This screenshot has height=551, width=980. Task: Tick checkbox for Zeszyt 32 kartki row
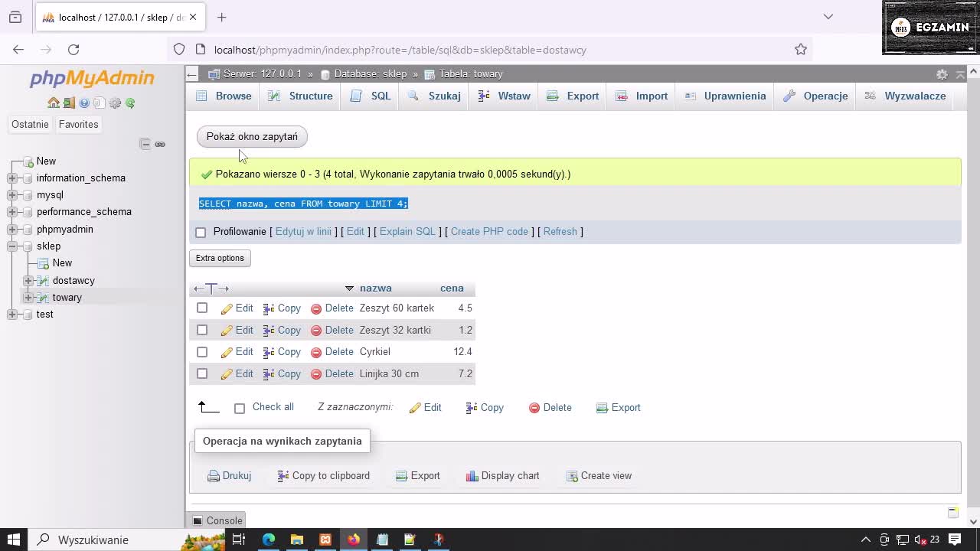pyautogui.click(x=202, y=330)
